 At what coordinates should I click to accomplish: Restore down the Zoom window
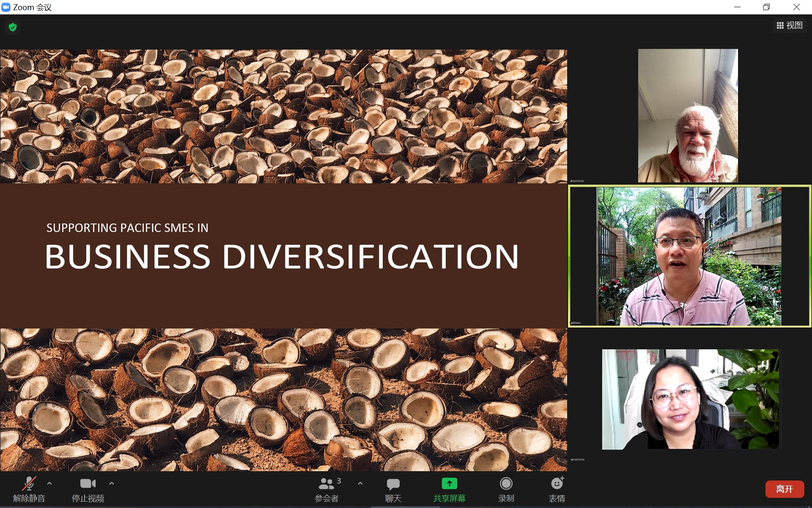tap(766, 7)
